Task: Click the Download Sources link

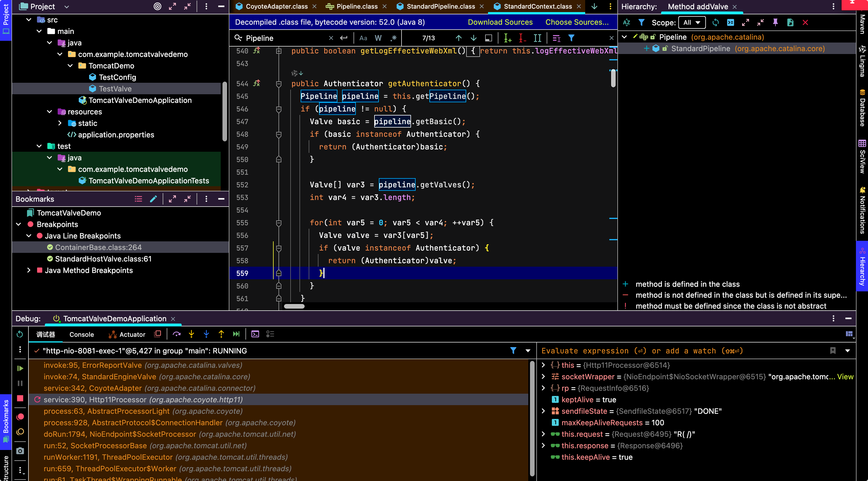Action: pyautogui.click(x=500, y=22)
